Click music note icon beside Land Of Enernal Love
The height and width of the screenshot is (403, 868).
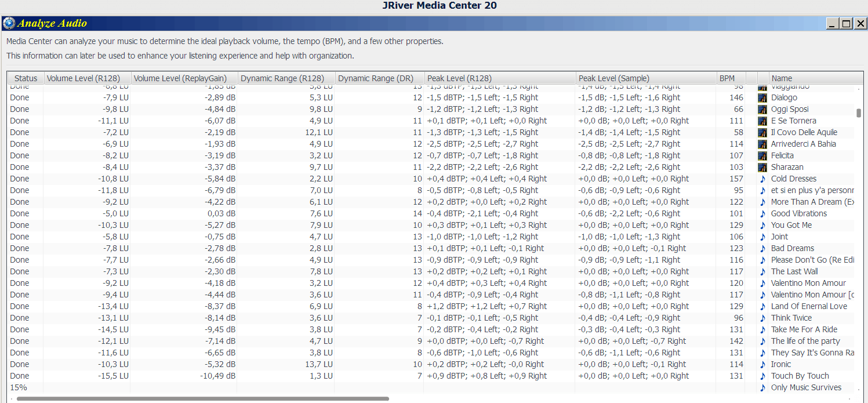click(x=762, y=306)
